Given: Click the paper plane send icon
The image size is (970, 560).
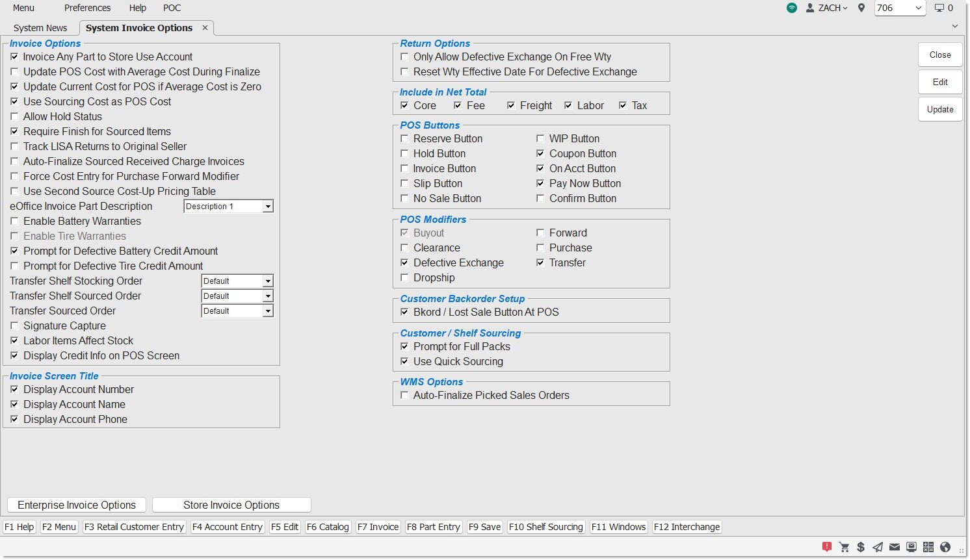Looking at the screenshot, I should [878, 547].
